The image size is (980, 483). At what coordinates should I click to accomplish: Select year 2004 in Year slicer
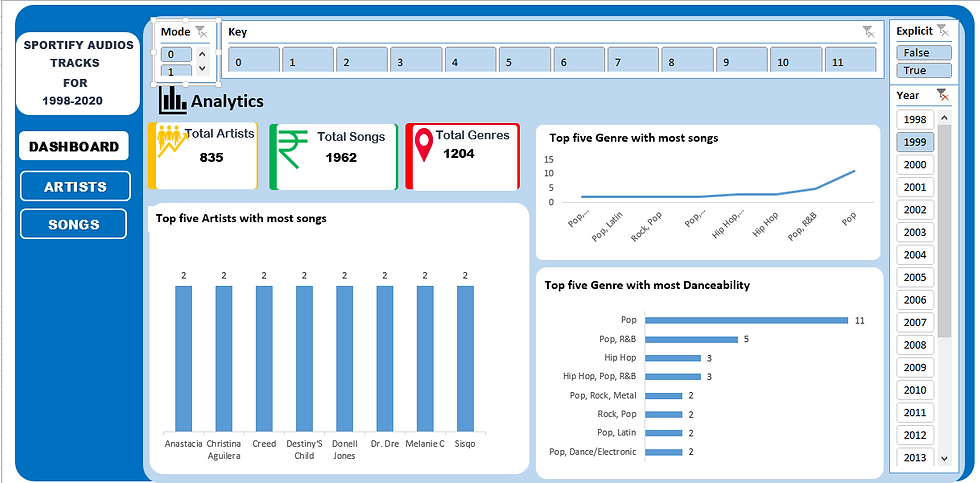click(x=915, y=254)
